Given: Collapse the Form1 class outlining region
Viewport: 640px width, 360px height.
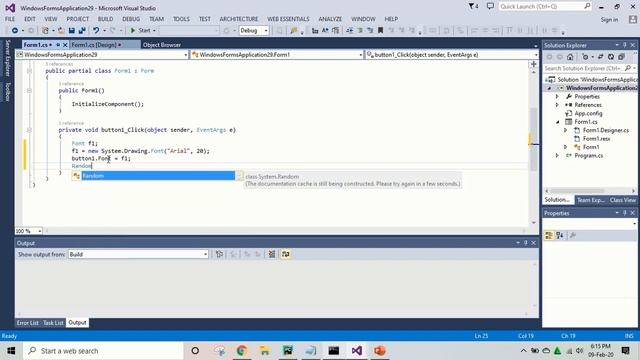Looking at the screenshot, I should click(29, 71).
